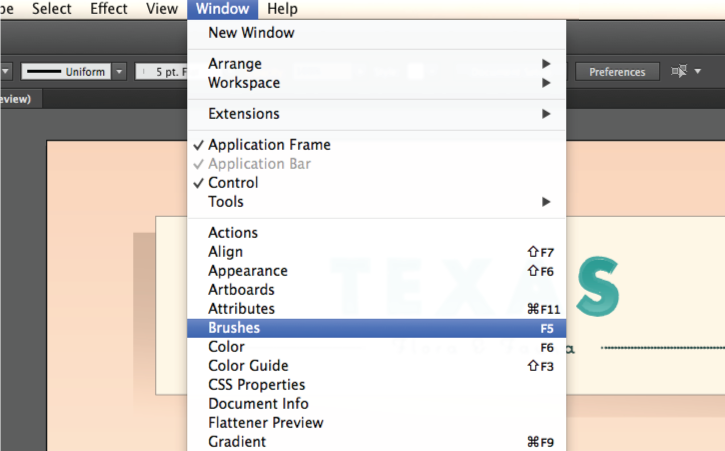Select the teal letter S on the artboard
Viewport: 725px width, 451px height.
598,287
